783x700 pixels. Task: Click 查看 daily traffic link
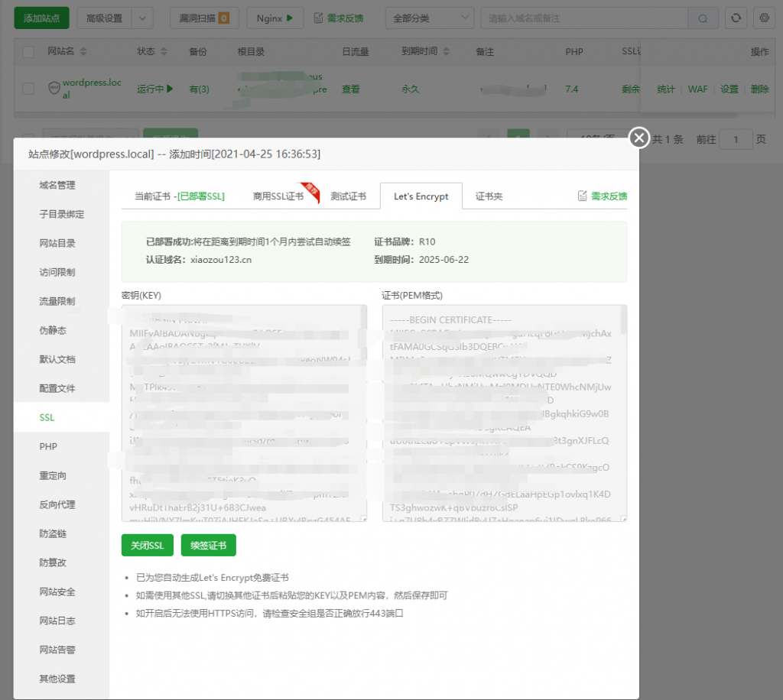[x=350, y=89]
